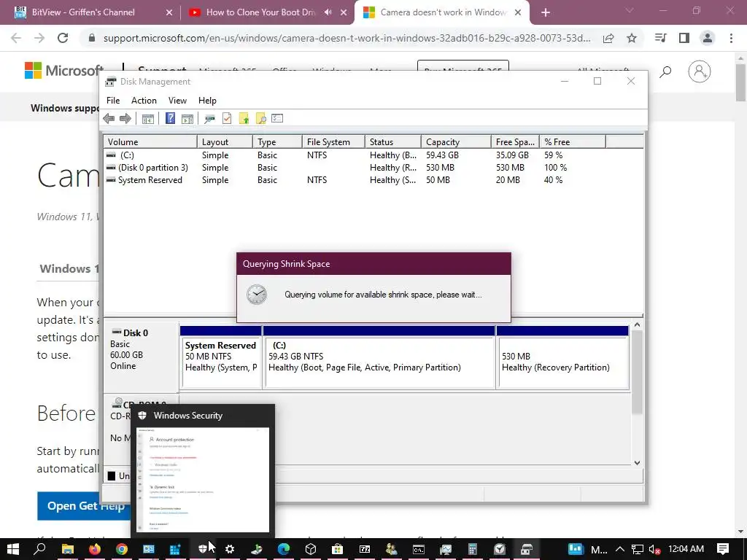Select the Camera doesn't work in Windows tab
The width and height of the screenshot is (747, 560).
[x=443, y=12]
